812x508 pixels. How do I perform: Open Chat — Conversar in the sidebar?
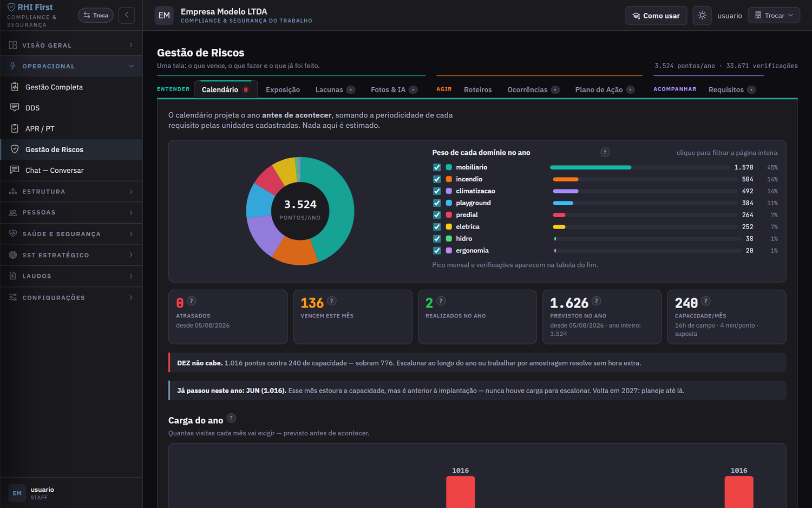[71, 171]
